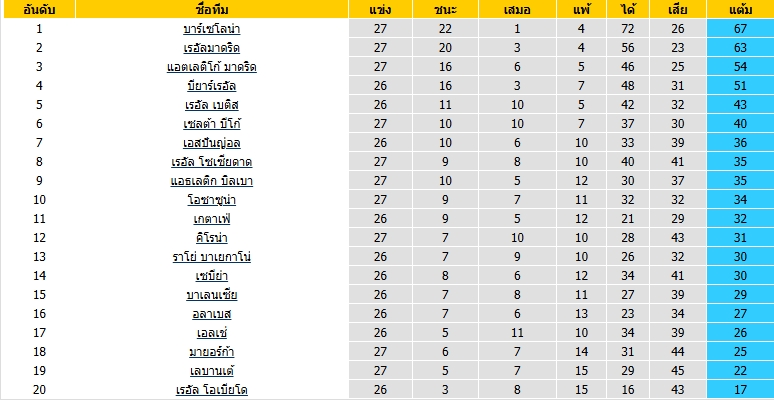The width and height of the screenshot is (774, 400).
Task: Click the แอตเลติโก้ มาดริด team link
Action: (x=211, y=67)
